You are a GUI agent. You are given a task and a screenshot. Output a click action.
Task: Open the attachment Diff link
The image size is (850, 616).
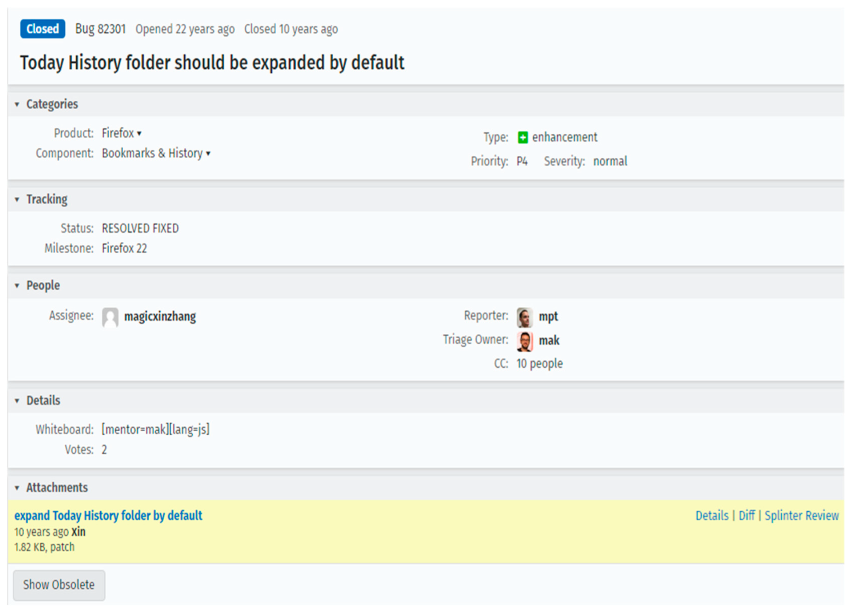(746, 516)
